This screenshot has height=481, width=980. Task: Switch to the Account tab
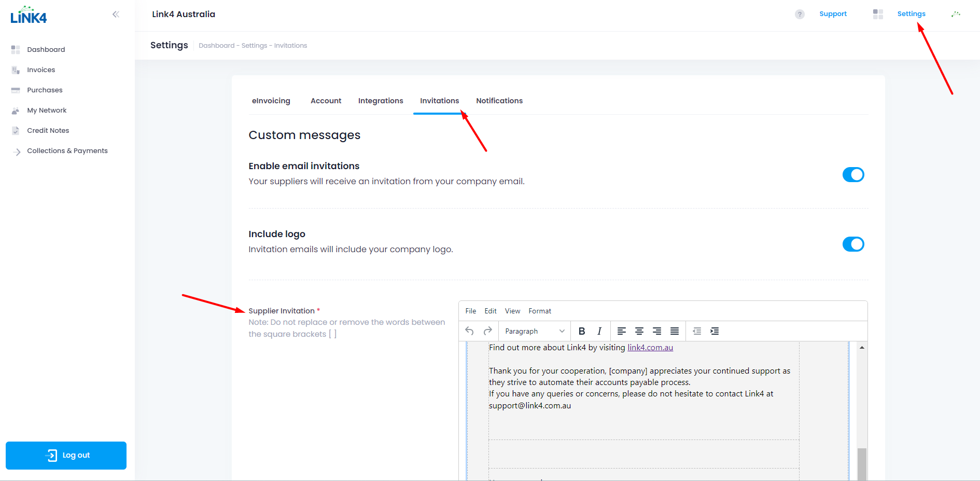point(326,101)
